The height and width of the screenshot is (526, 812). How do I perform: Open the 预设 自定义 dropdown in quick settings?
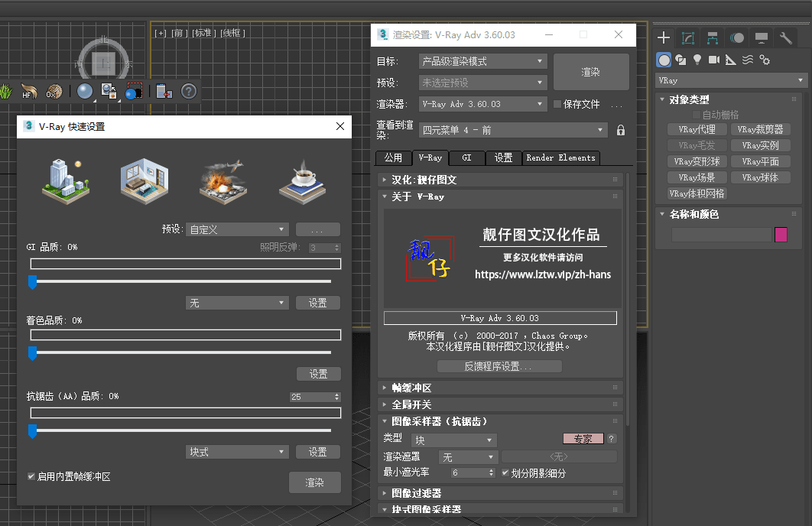pos(237,229)
